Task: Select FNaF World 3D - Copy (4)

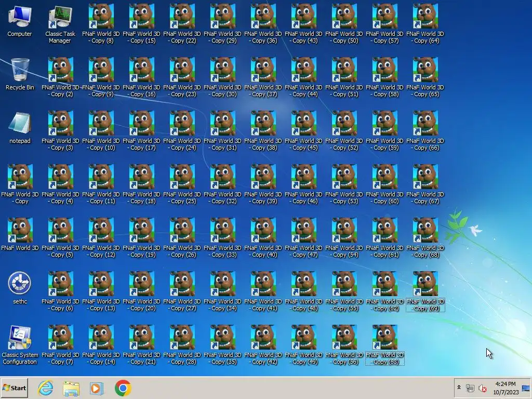Action: (60, 184)
